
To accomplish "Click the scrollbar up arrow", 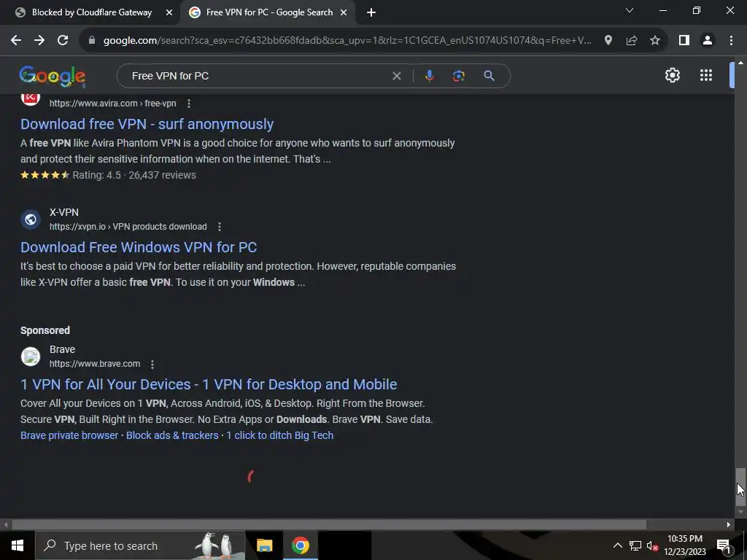I will click(740, 63).
